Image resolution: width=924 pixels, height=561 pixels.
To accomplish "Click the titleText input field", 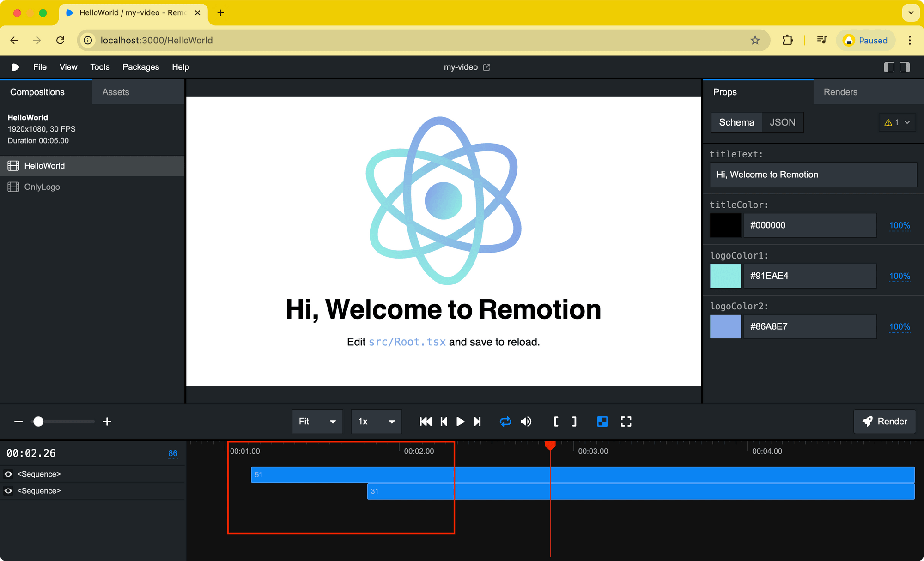I will 813,175.
